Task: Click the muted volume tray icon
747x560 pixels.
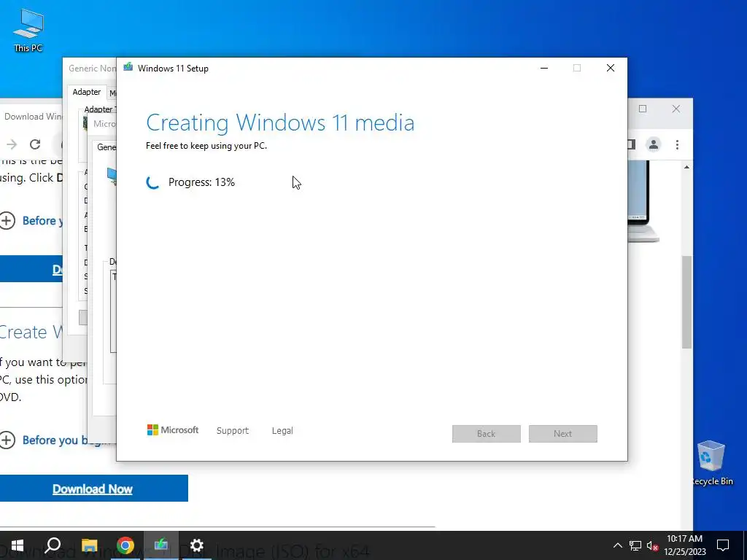Action: click(652, 545)
